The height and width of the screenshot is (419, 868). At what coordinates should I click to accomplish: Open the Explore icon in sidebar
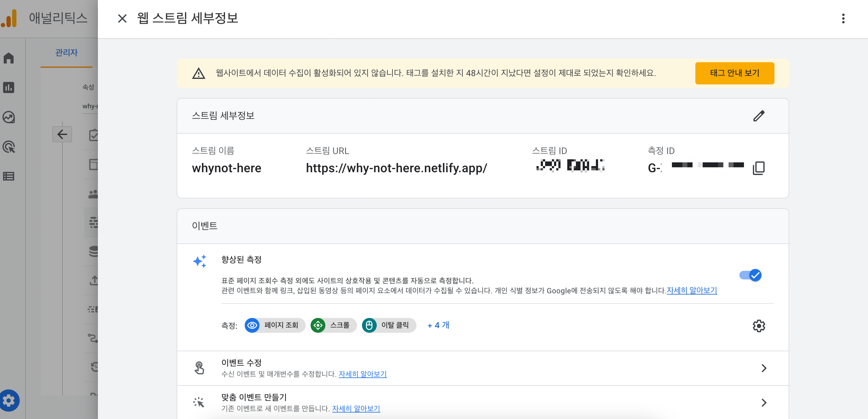tap(9, 117)
